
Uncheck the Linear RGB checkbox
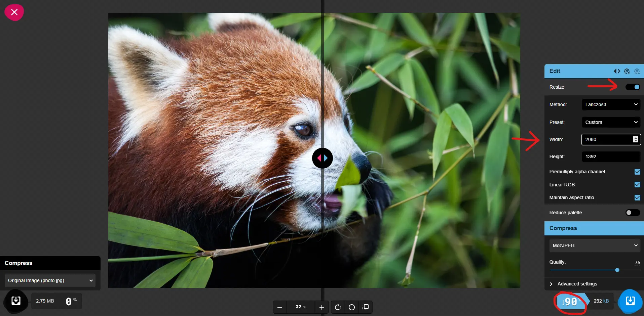[637, 185]
